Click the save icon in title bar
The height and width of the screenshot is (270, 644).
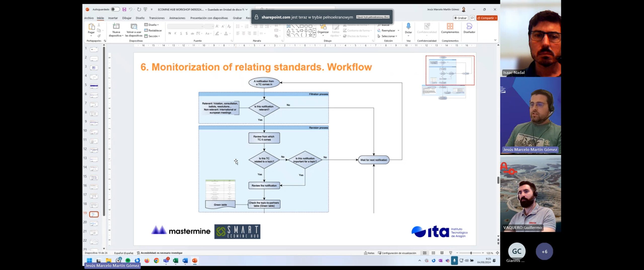(124, 9)
